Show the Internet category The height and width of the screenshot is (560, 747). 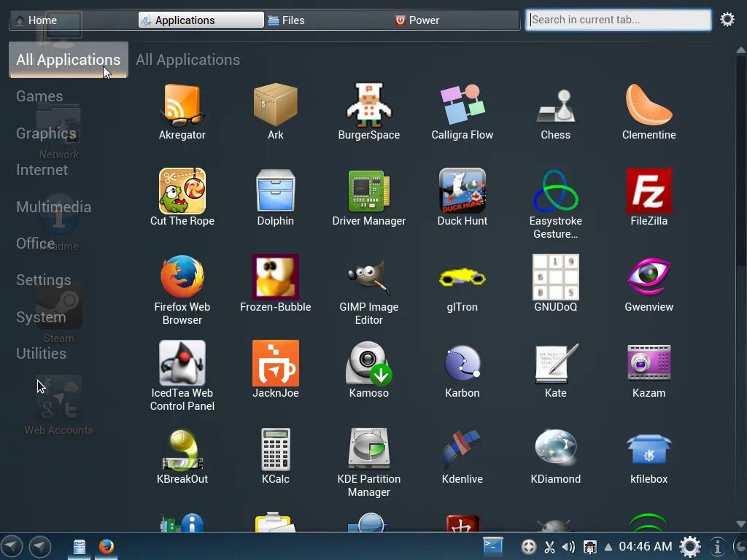(42, 170)
